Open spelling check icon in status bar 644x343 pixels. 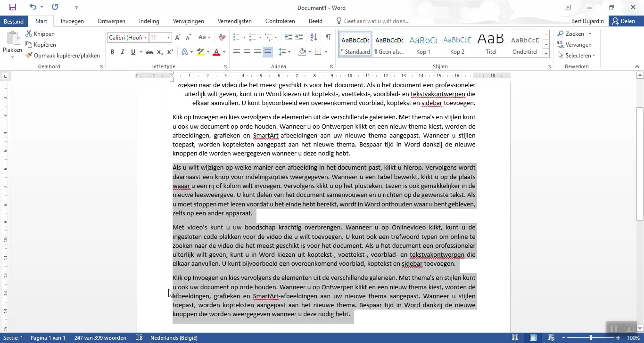coord(139,338)
